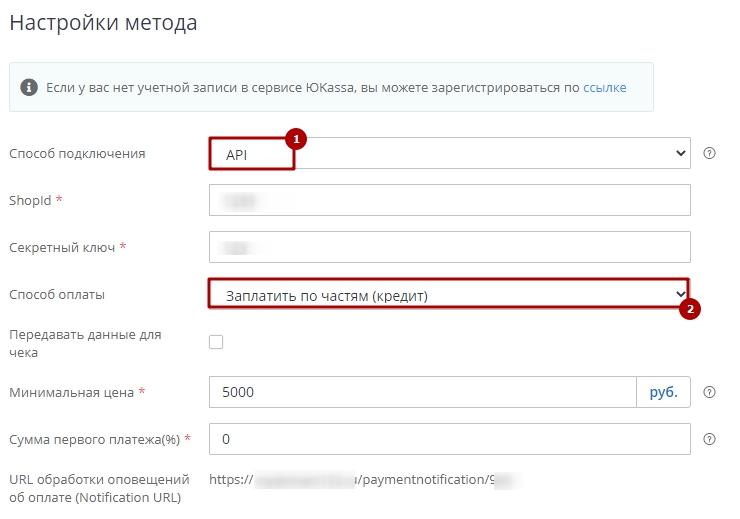
Task: Click the Настройки метода heading
Action: pyautogui.click(x=103, y=23)
